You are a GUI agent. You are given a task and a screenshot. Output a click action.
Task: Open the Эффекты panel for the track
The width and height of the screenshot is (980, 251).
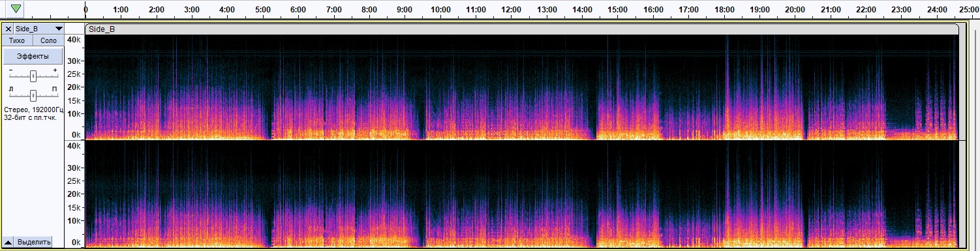tap(33, 56)
